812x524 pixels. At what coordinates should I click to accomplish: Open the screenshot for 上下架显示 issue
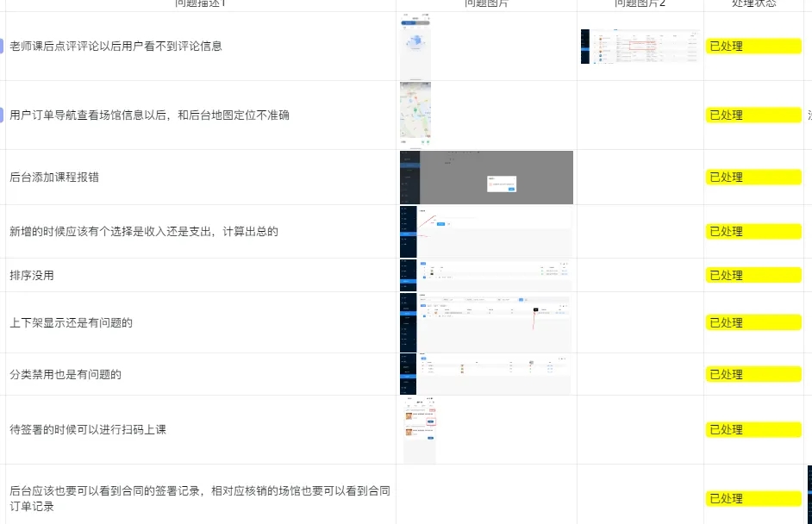tap(485, 322)
